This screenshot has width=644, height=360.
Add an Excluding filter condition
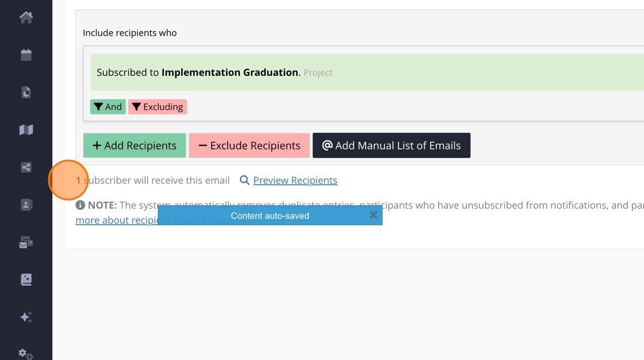tap(157, 107)
